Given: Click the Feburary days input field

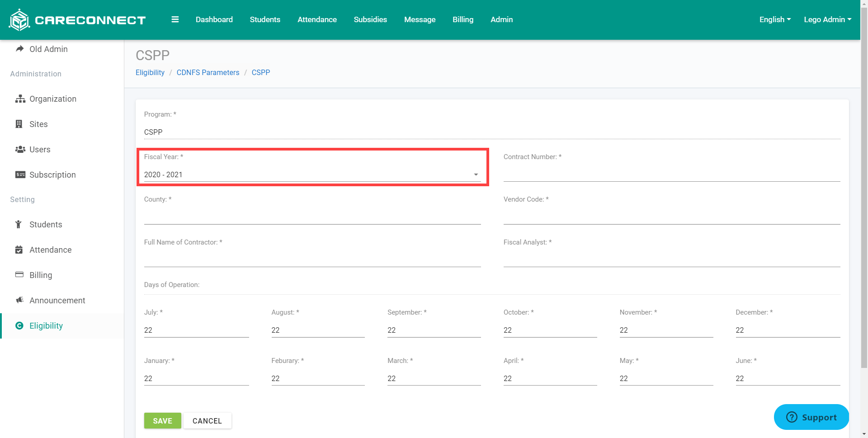Looking at the screenshot, I should point(318,378).
